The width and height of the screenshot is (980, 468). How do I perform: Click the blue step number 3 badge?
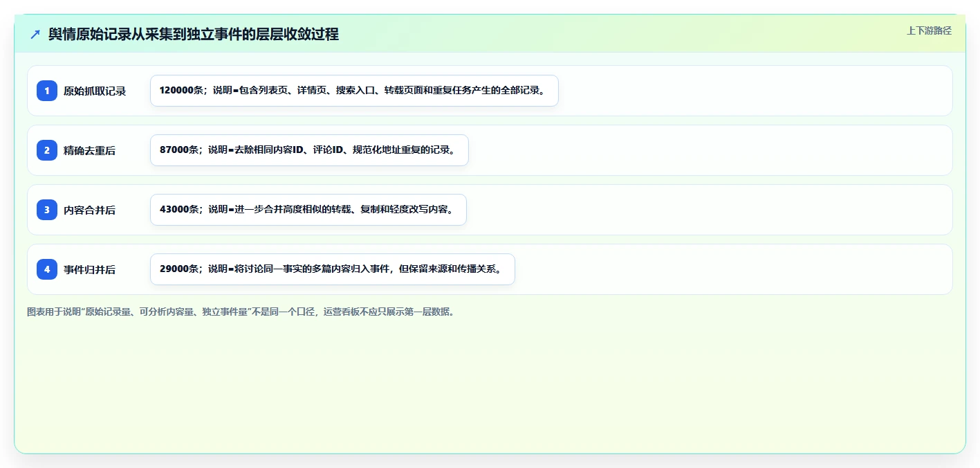click(x=47, y=210)
